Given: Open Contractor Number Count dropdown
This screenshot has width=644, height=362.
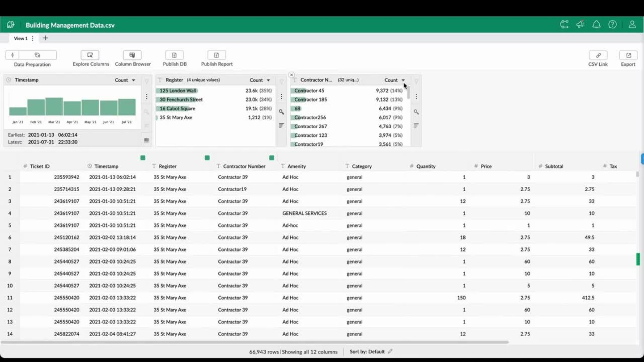Looking at the screenshot, I should click(x=394, y=80).
